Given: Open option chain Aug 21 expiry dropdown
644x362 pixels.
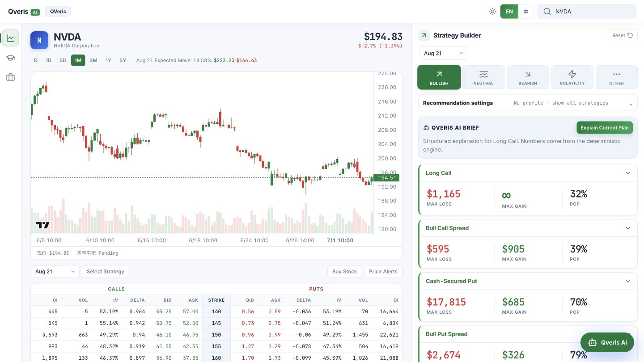Looking at the screenshot, I should coord(55,271).
